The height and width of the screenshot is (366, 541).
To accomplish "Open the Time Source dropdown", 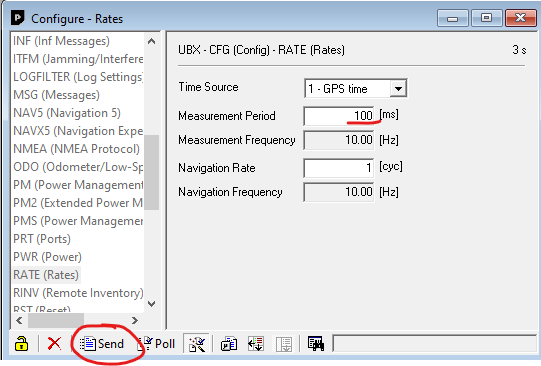I will (x=398, y=89).
